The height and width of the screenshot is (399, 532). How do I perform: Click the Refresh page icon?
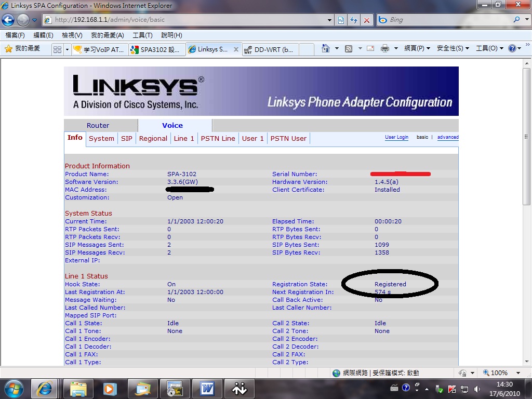pos(354,20)
